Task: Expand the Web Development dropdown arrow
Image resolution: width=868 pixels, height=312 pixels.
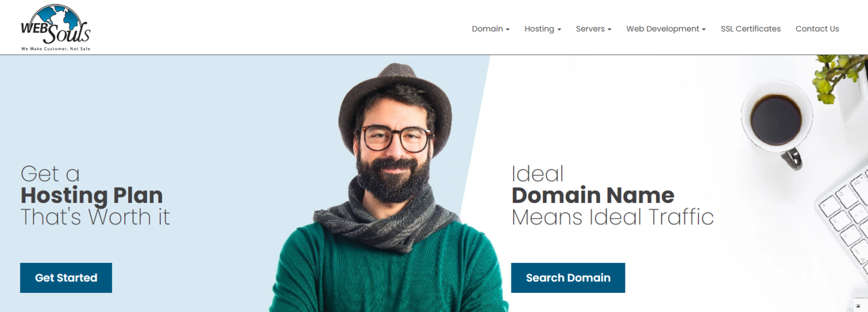Action: click(x=704, y=29)
